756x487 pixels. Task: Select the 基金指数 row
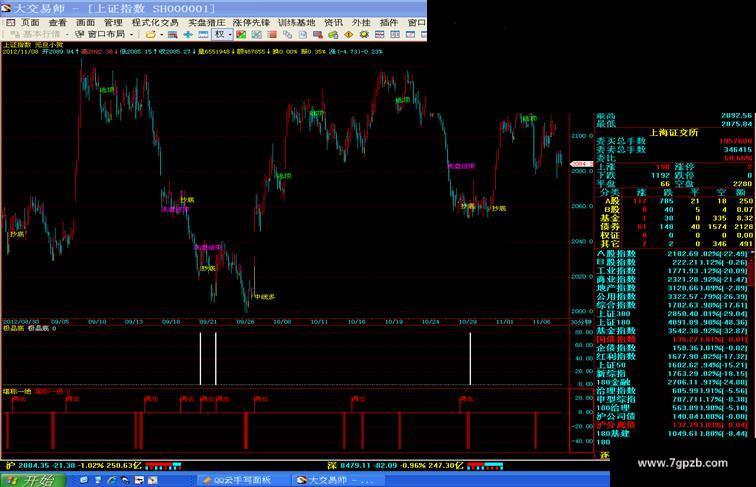click(674, 331)
